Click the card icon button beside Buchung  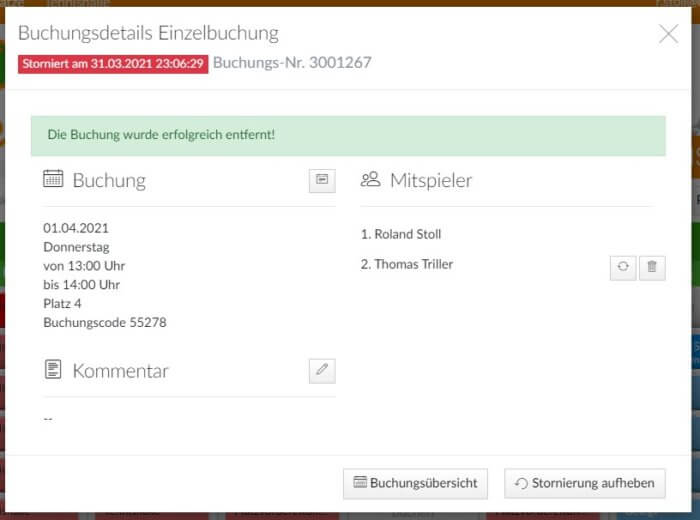322,180
